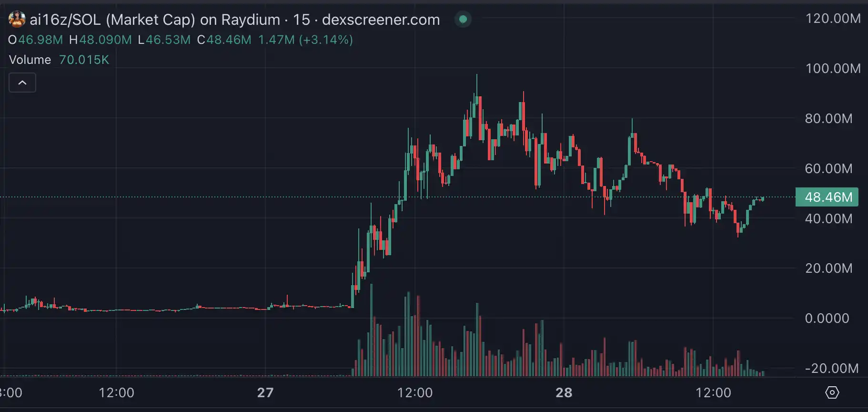
Task: Click the 0.0000 price axis label
Action: tap(827, 319)
